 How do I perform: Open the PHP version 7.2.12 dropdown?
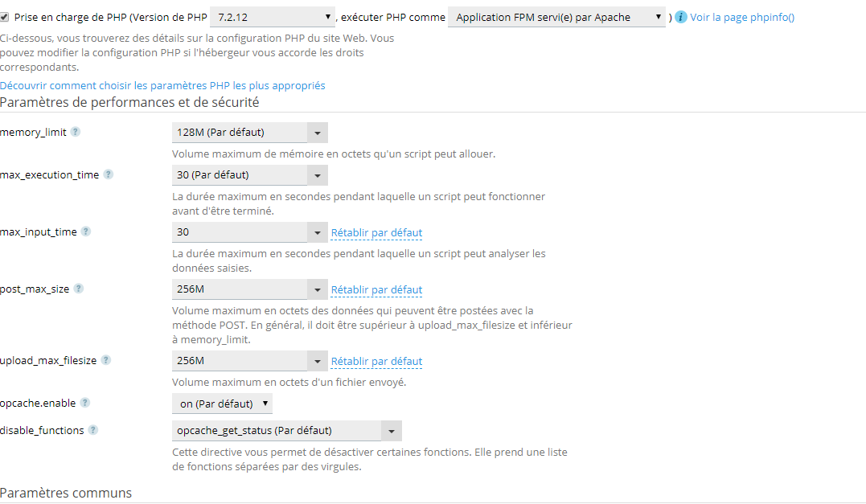tap(273, 17)
